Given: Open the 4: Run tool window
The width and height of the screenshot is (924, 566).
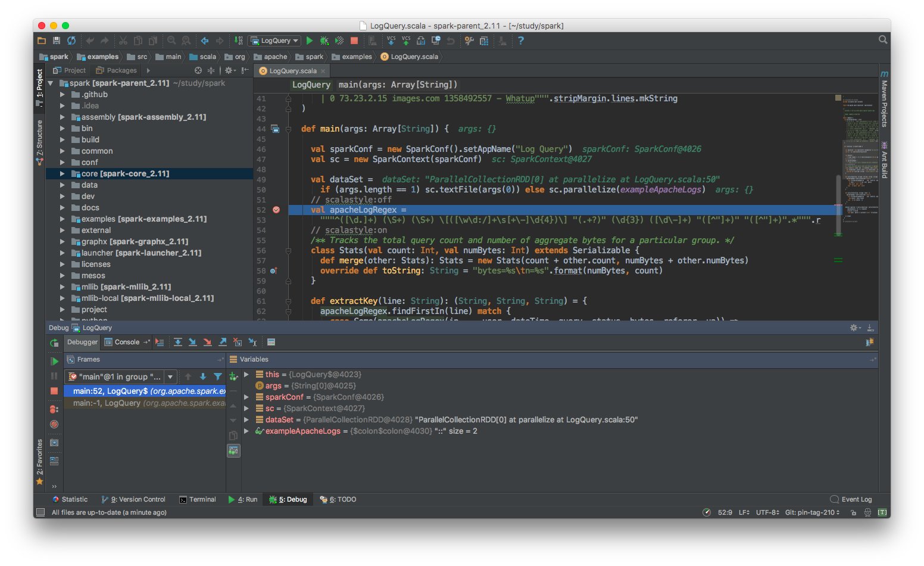Looking at the screenshot, I should tap(243, 499).
